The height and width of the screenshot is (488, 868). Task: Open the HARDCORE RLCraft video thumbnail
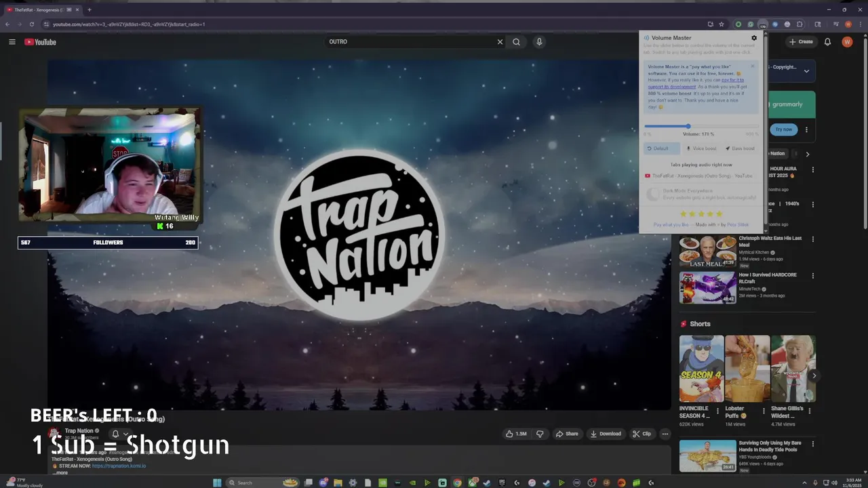707,287
